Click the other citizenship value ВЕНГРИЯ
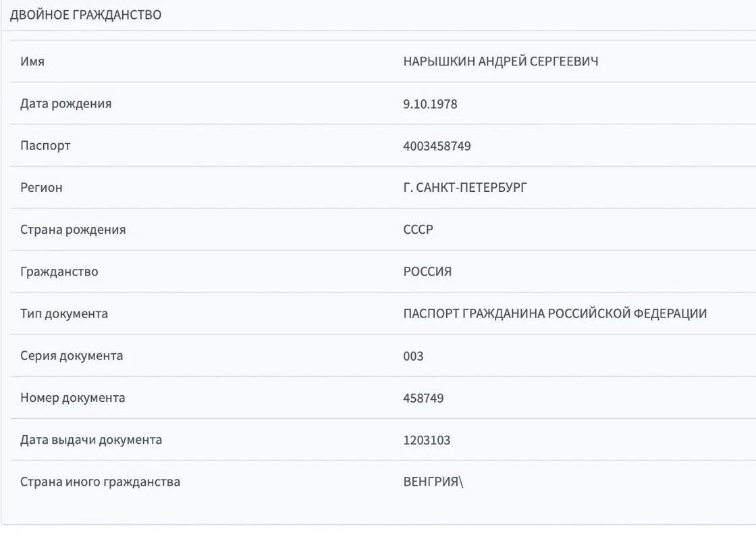 tap(431, 482)
